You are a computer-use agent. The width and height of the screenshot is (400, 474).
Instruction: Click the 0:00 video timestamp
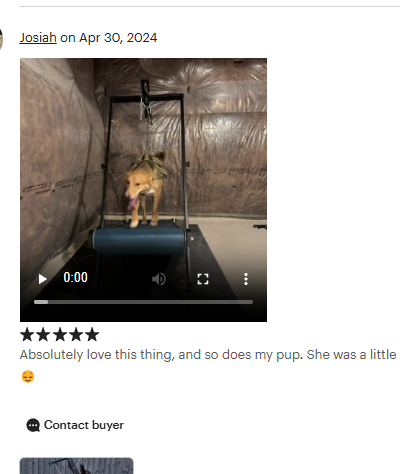[x=75, y=277]
